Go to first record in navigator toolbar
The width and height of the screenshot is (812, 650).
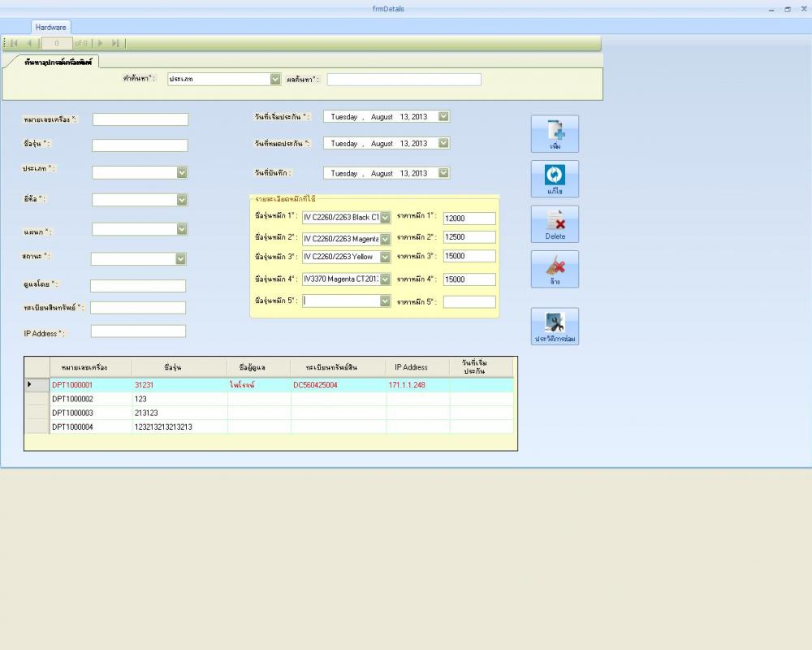[x=15, y=43]
